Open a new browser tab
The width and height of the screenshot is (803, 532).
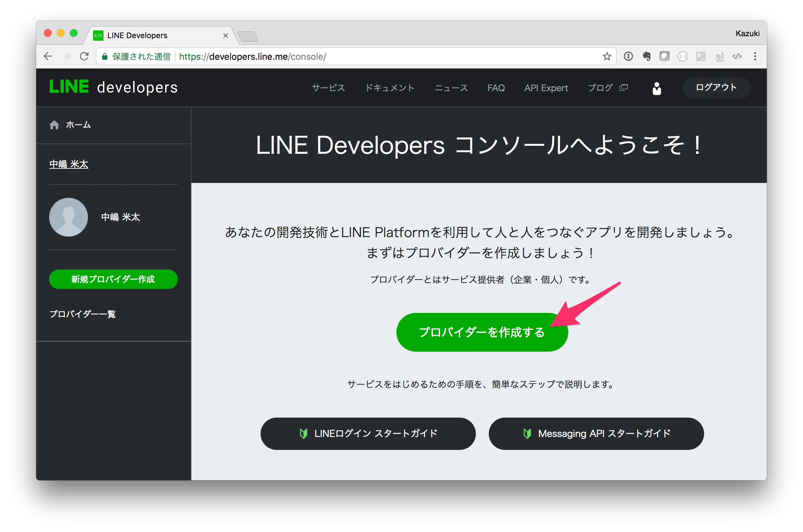pos(248,36)
